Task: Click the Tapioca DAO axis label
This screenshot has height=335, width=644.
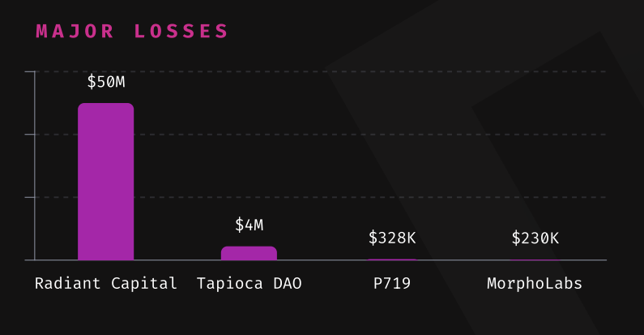Action: (x=249, y=283)
